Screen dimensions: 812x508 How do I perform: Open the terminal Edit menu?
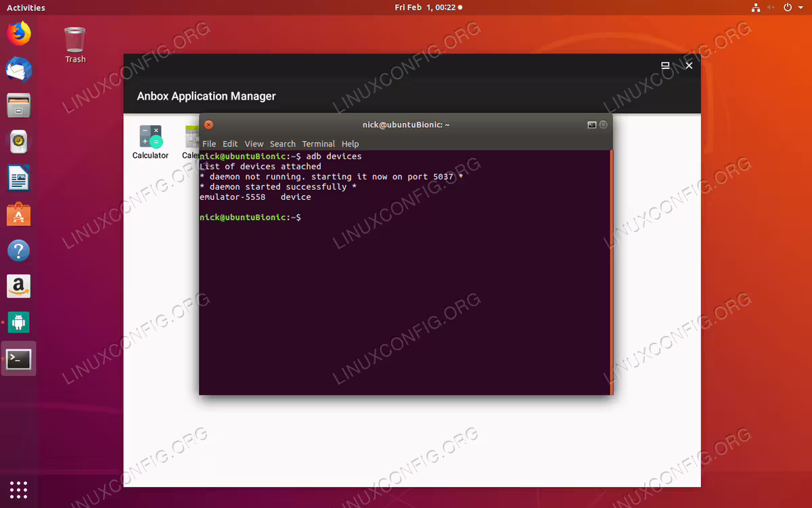(230, 144)
